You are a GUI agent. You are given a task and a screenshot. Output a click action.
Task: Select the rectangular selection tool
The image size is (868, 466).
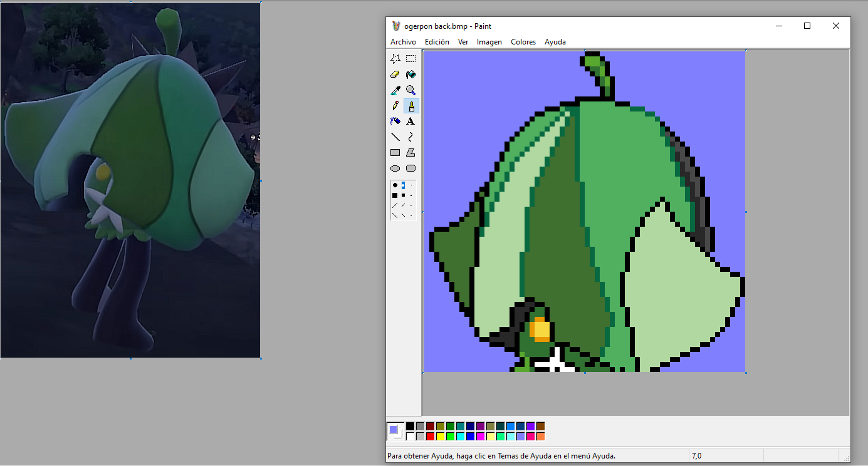pyautogui.click(x=410, y=59)
